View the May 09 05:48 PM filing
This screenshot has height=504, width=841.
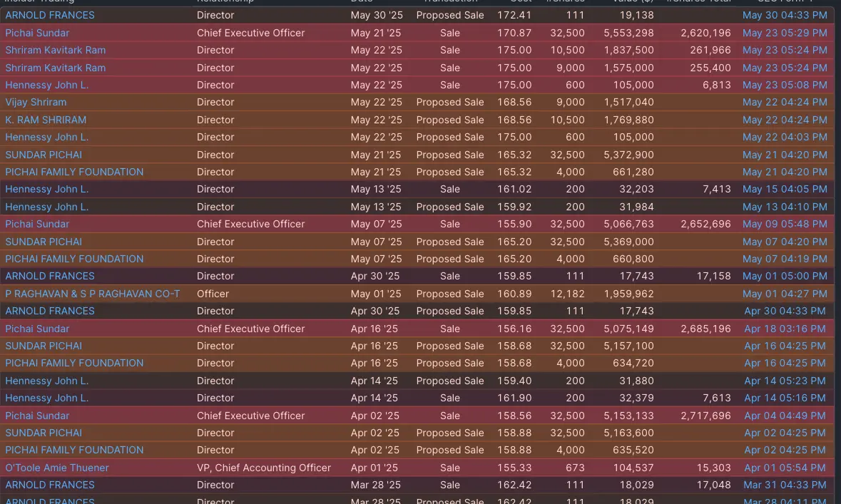coord(785,224)
